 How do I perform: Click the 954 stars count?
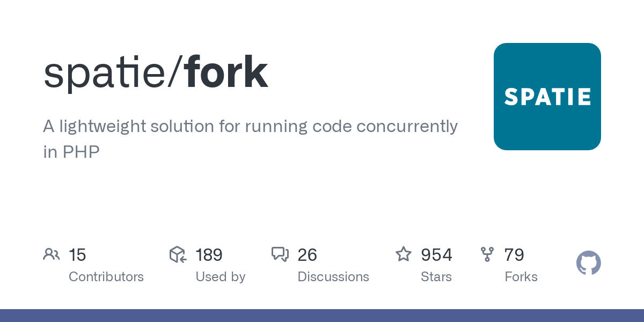[x=437, y=255]
